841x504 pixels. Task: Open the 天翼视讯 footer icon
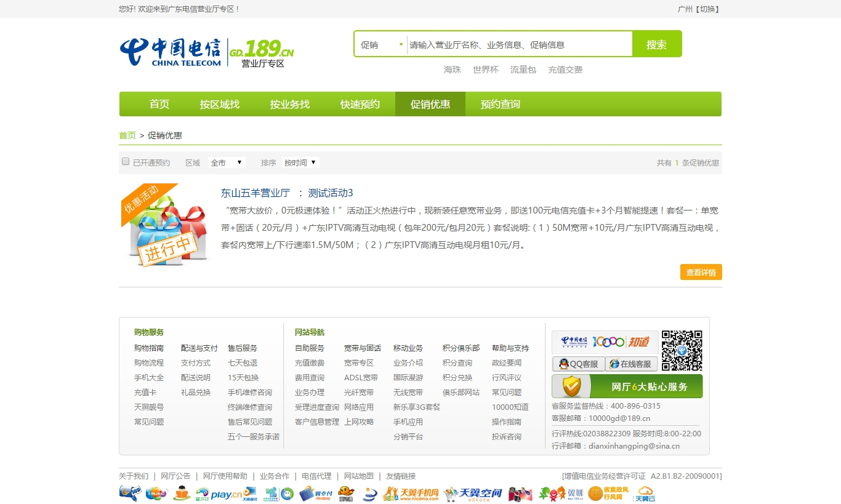250,494
